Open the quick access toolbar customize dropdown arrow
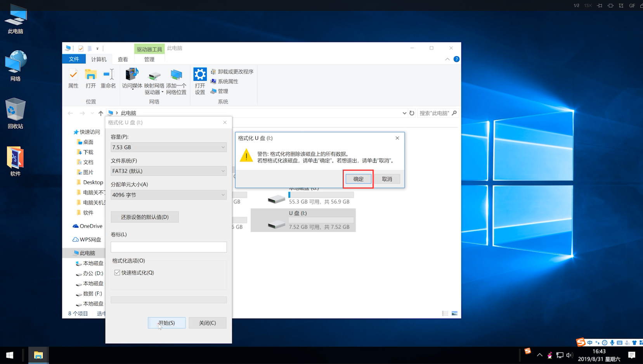643x364 pixels. tap(97, 49)
